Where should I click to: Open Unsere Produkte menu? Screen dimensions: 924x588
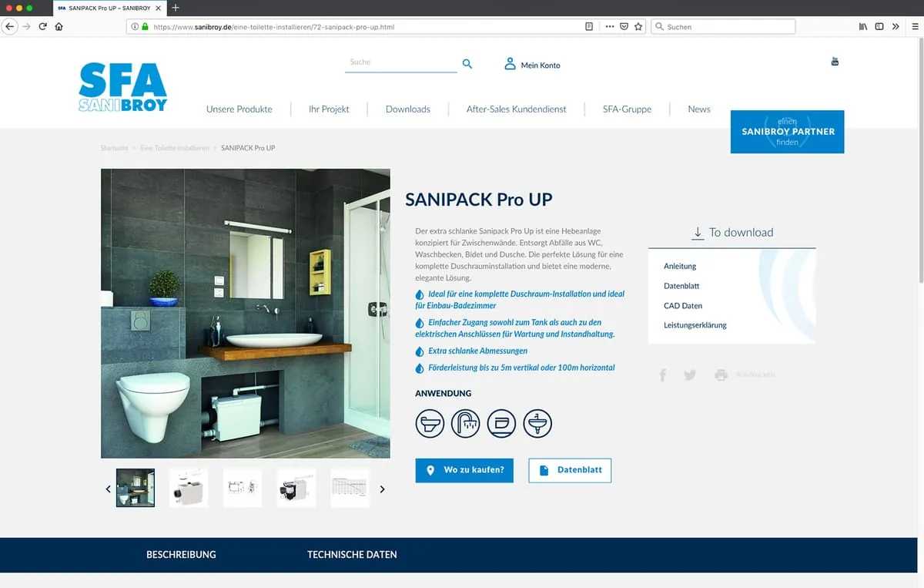click(239, 109)
